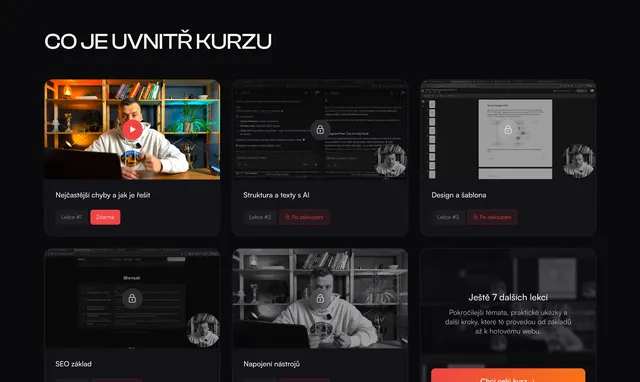The width and height of the screenshot is (640, 382).
Task: Open the SEO základ lesson title
Action: [73, 364]
